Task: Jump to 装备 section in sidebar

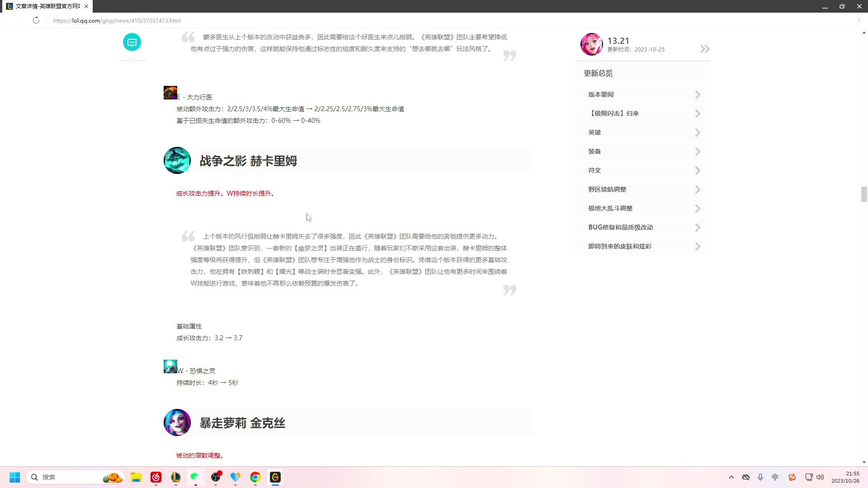Action: pyautogui.click(x=643, y=151)
